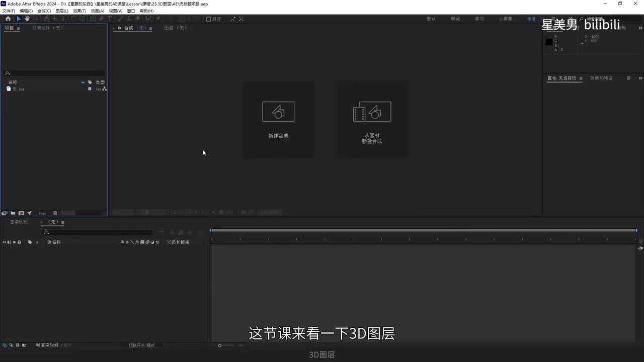644x362 pixels.
Task: Click the new composition icon at Project panel bottom
Action: click(21, 213)
